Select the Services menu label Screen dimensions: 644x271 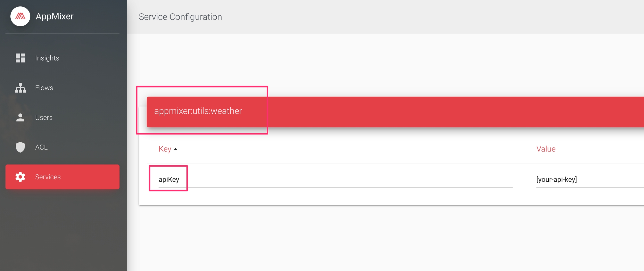pos(48,177)
